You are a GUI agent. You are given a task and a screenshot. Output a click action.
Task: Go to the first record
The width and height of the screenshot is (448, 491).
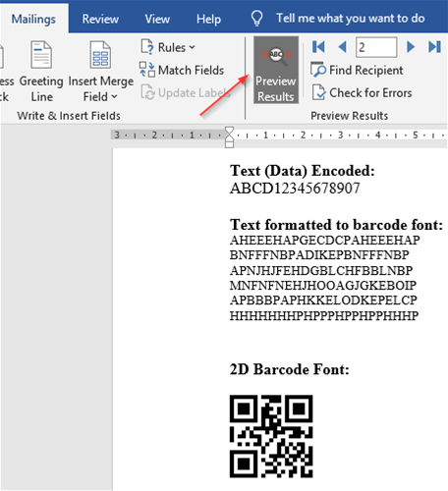(x=318, y=47)
